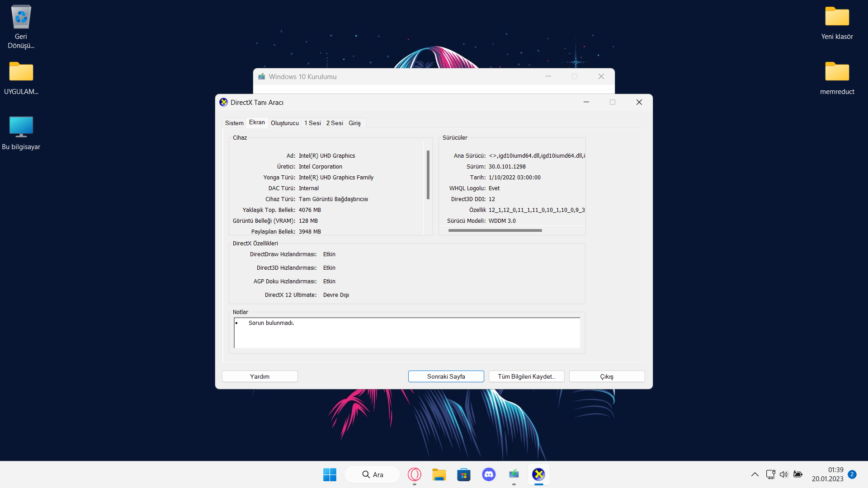Click Tüm Bilgileri Kaydet button
The width and height of the screenshot is (868, 488).
click(527, 376)
